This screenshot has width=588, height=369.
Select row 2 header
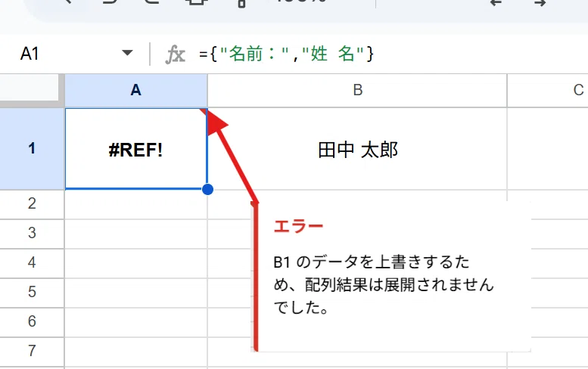[32, 204]
